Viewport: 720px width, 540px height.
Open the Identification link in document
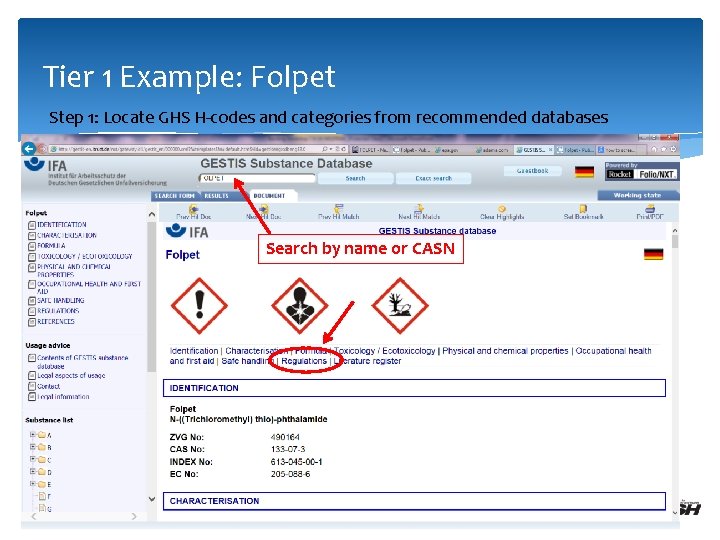pyautogui.click(x=194, y=351)
